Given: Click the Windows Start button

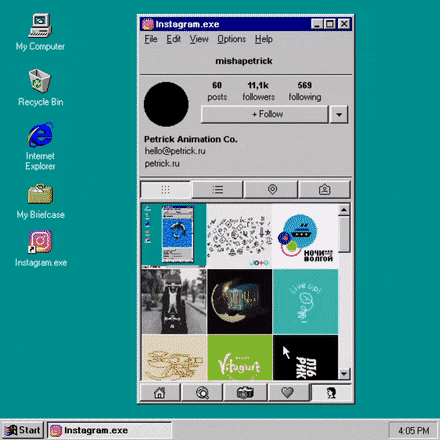Looking at the screenshot, I should (23, 430).
